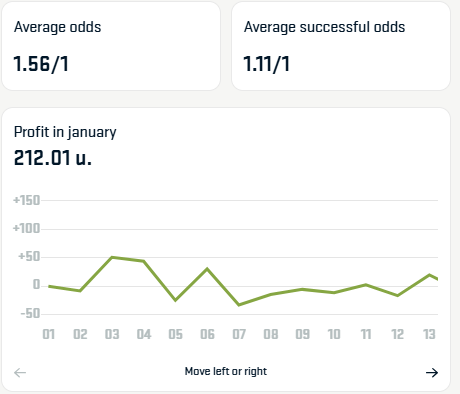Viewport: 460px width, 394px height.
Task: Click the 212.01 u. profit total
Action: coord(53,158)
